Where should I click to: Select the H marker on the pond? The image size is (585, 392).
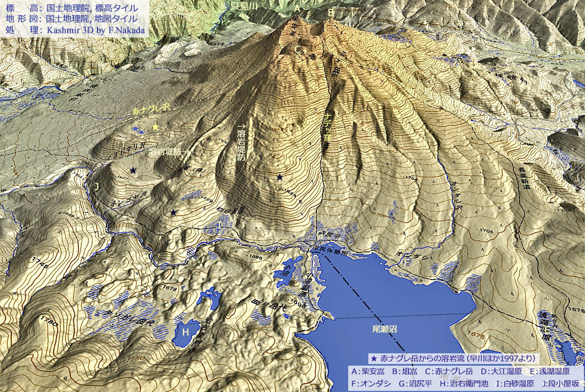[x=185, y=332]
